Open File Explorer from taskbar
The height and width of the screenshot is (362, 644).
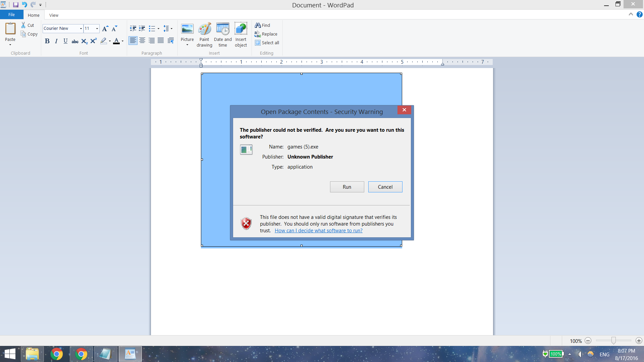[x=32, y=354]
